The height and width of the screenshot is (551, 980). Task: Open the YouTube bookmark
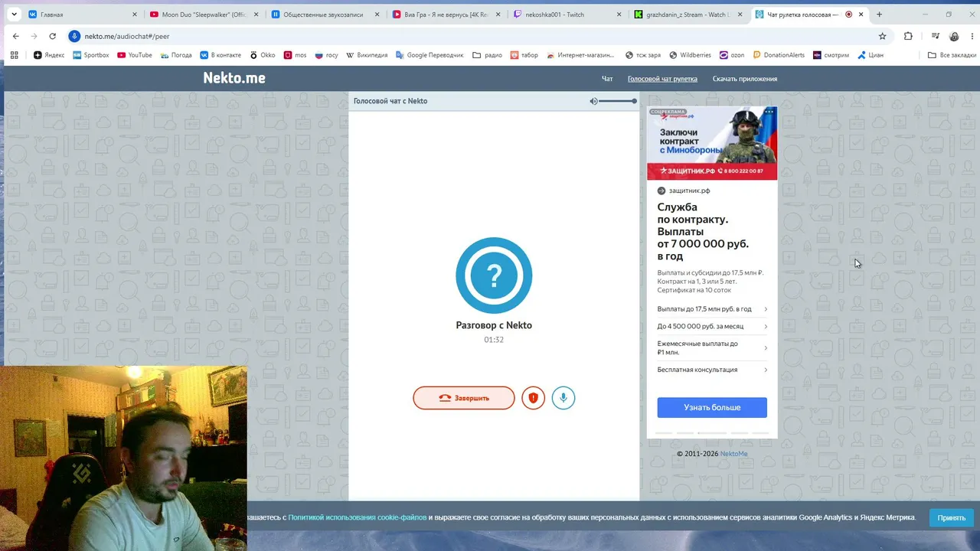tap(135, 55)
